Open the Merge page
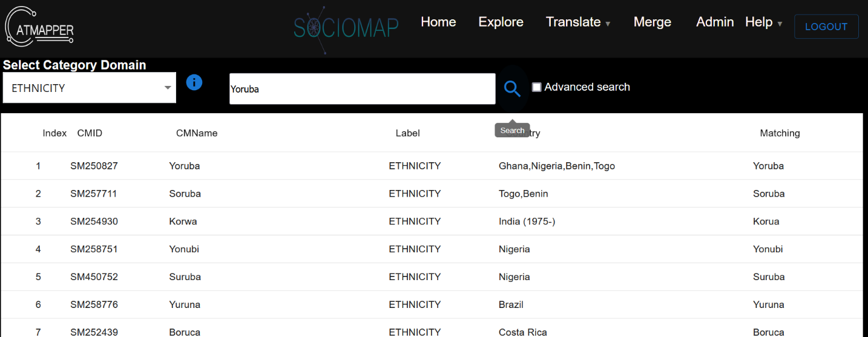Screen dimensions: 868x337 (652, 22)
